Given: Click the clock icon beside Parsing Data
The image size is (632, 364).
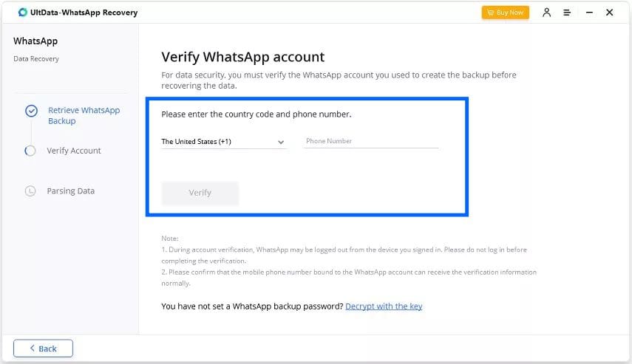Looking at the screenshot, I should pyautogui.click(x=30, y=190).
